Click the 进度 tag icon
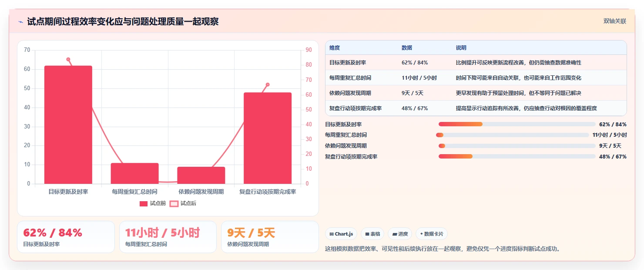 point(394,234)
